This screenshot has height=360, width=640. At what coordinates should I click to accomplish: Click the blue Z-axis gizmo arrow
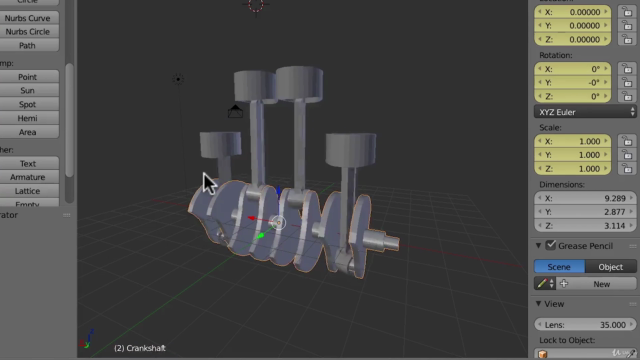pyautogui.click(x=279, y=190)
